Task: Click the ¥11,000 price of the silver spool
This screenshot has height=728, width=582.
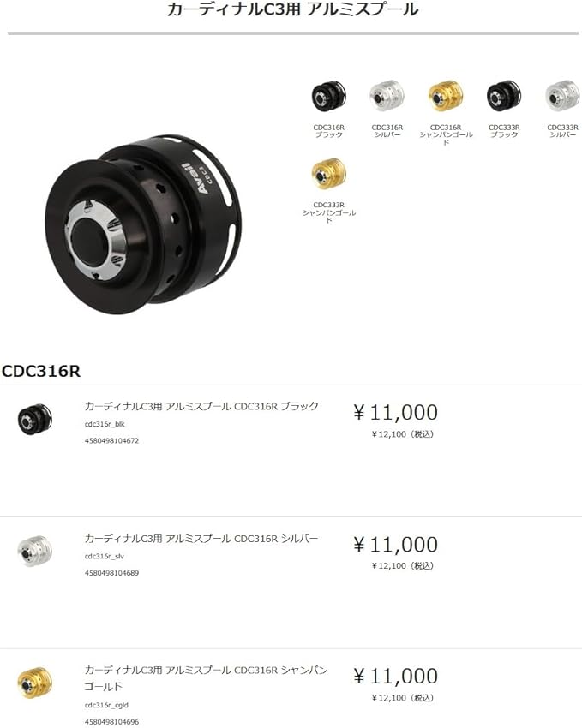Action: (395, 544)
